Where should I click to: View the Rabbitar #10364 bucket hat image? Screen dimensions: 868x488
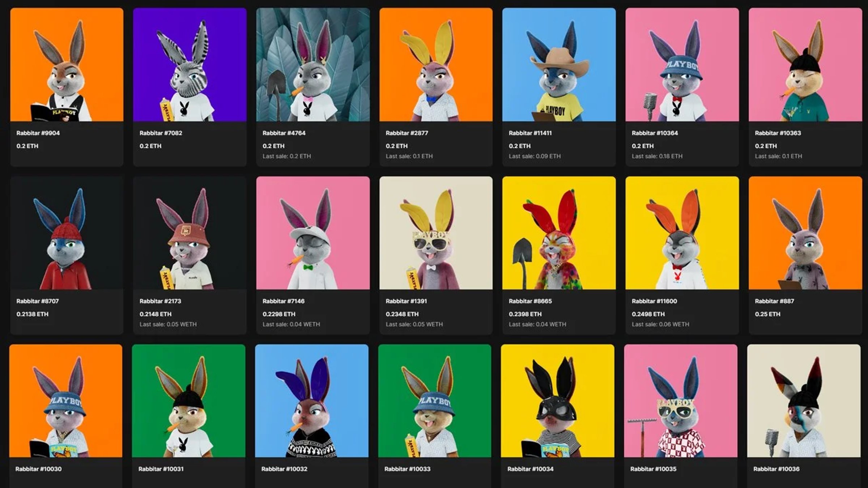[682, 65]
